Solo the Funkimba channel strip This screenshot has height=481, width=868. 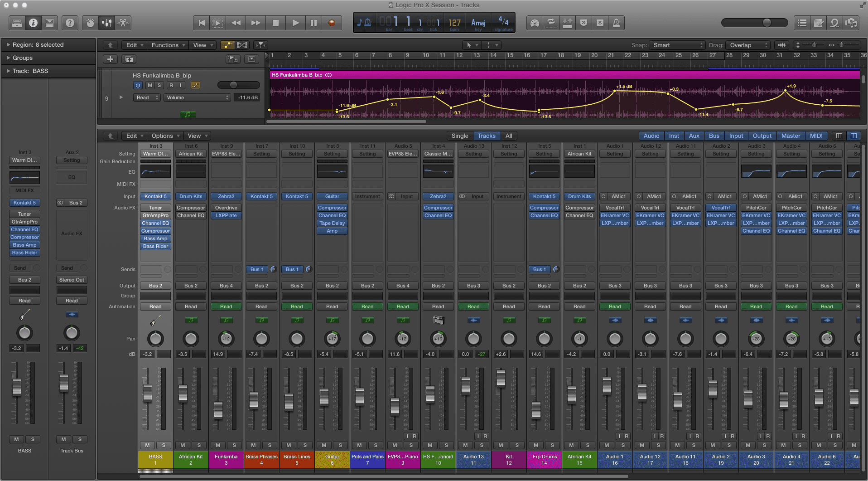pyautogui.click(x=234, y=445)
